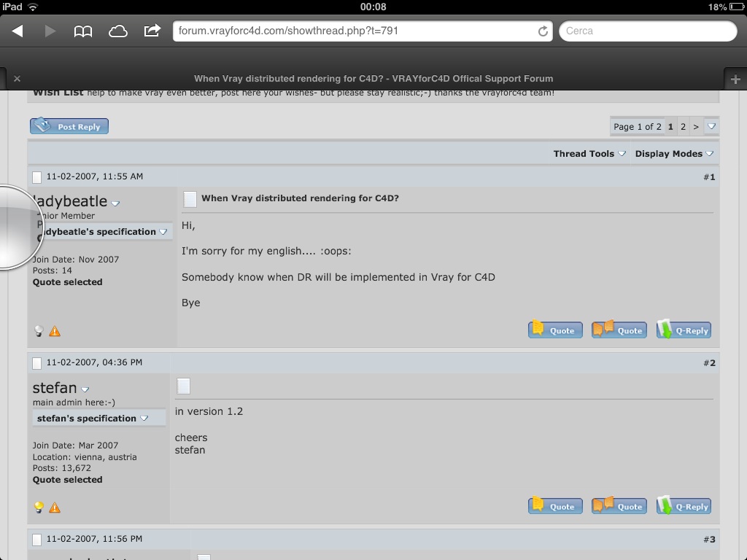Open the iCloud tabs cloud icon
This screenshot has height=560, width=747.
pos(117,31)
